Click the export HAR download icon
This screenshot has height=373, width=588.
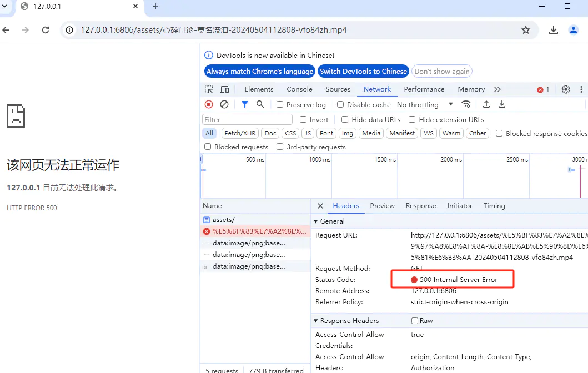click(502, 104)
